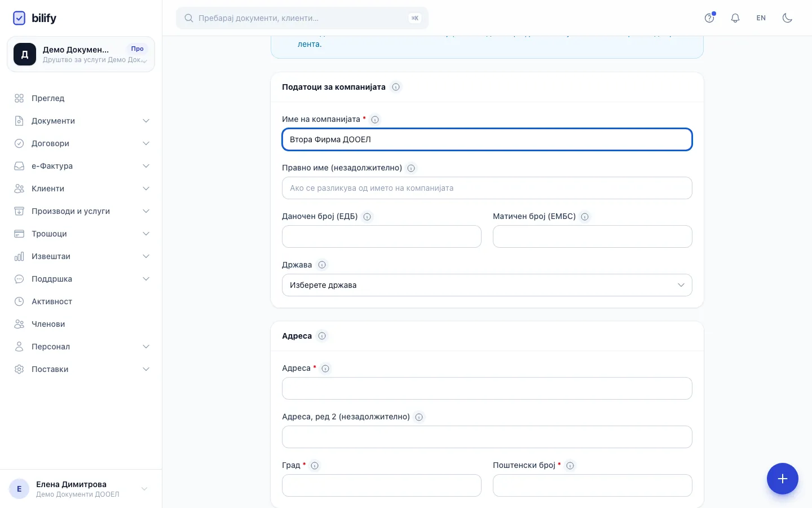812x508 pixels.
Task: Open the notifications bell
Action: pos(735,18)
